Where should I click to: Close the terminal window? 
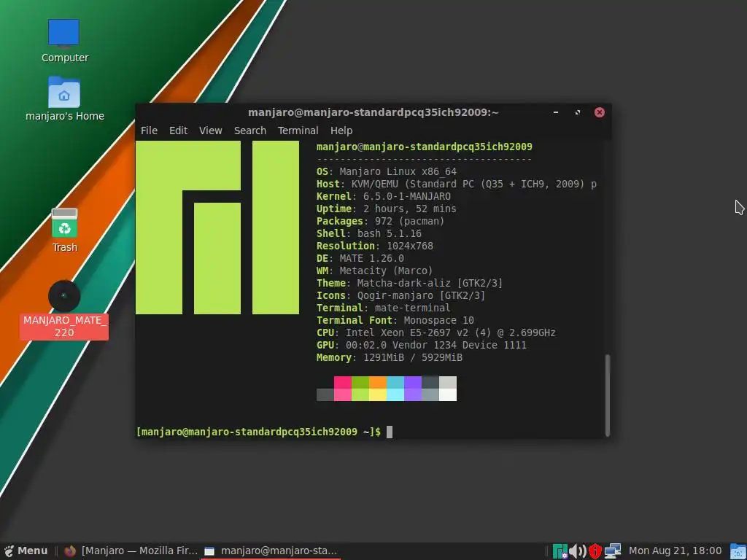point(600,112)
